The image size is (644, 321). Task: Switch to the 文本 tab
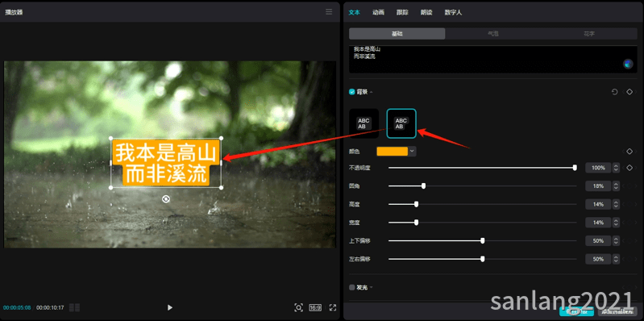point(354,12)
